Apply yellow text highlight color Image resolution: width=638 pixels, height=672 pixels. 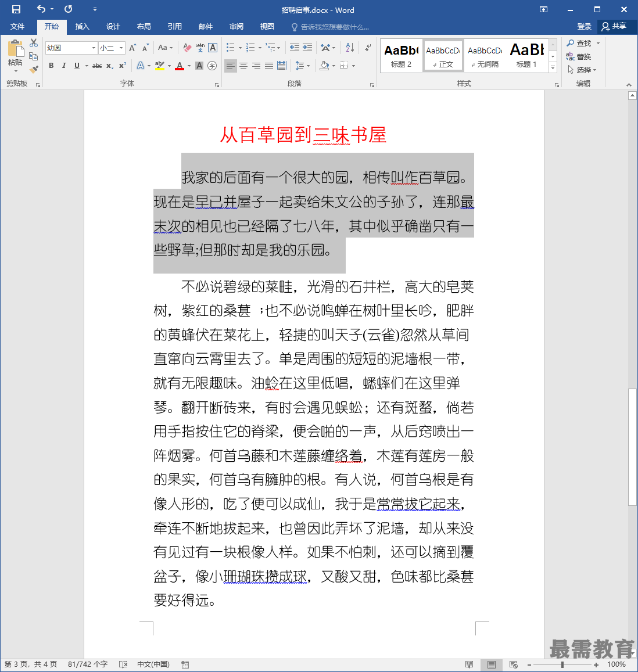(x=159, y=66)
